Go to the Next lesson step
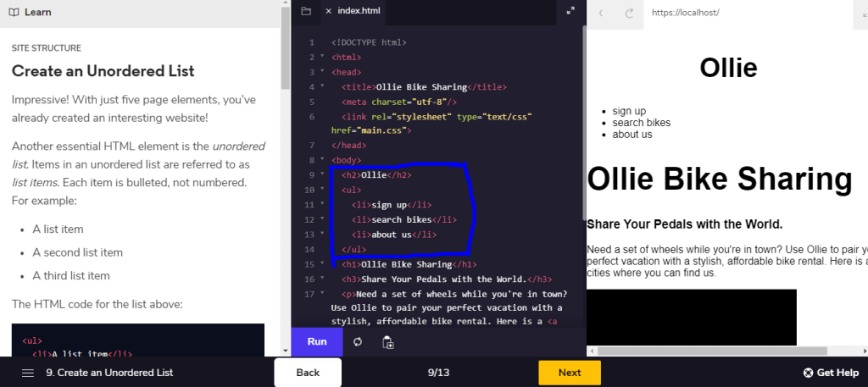The height and width of the screenshot is (387, 868). (x=570, y=373)
